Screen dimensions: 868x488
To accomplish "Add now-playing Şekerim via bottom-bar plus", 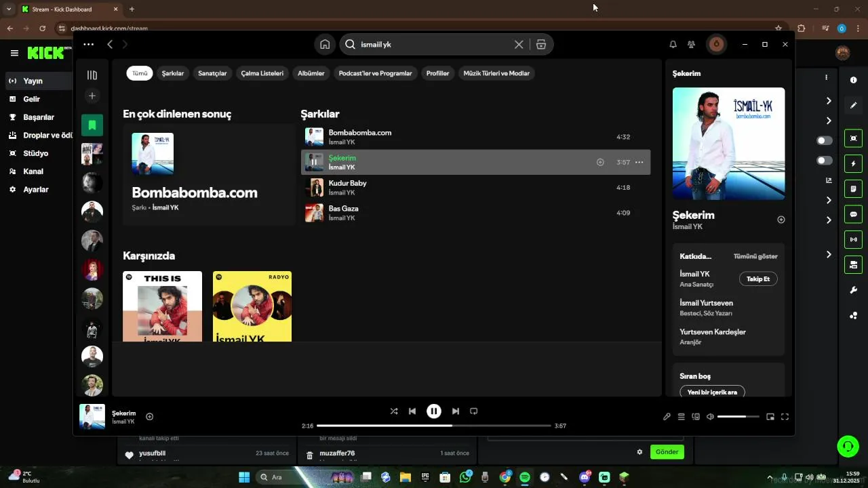I will pos(150,417).
